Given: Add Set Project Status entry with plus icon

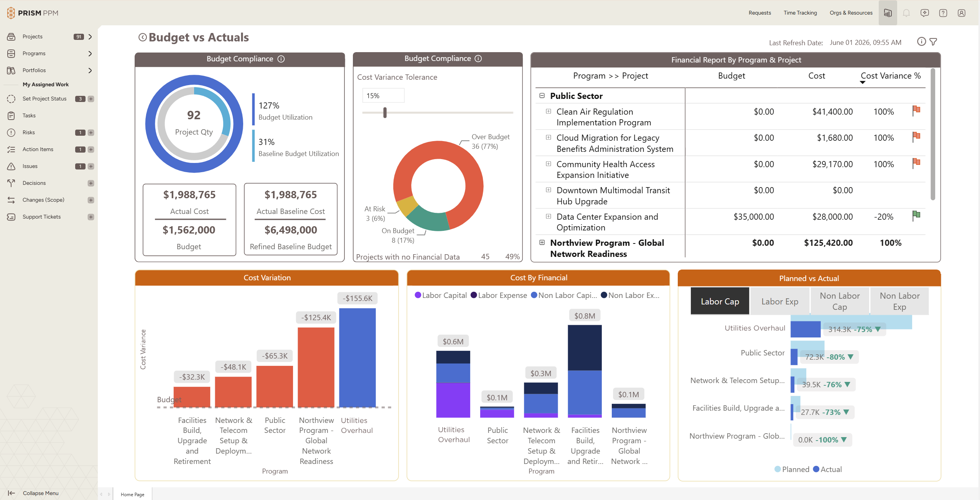Looking at the screenshot, I should click(91, 99).
